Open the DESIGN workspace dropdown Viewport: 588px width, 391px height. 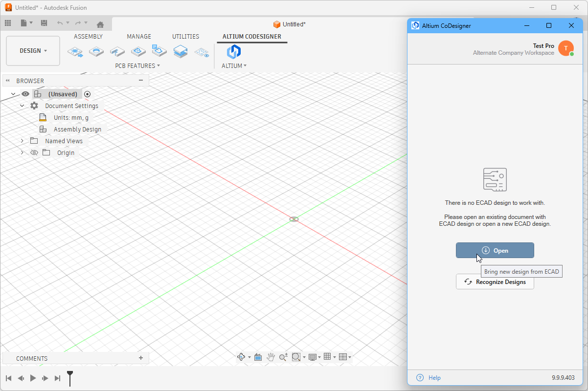(33, 50)
